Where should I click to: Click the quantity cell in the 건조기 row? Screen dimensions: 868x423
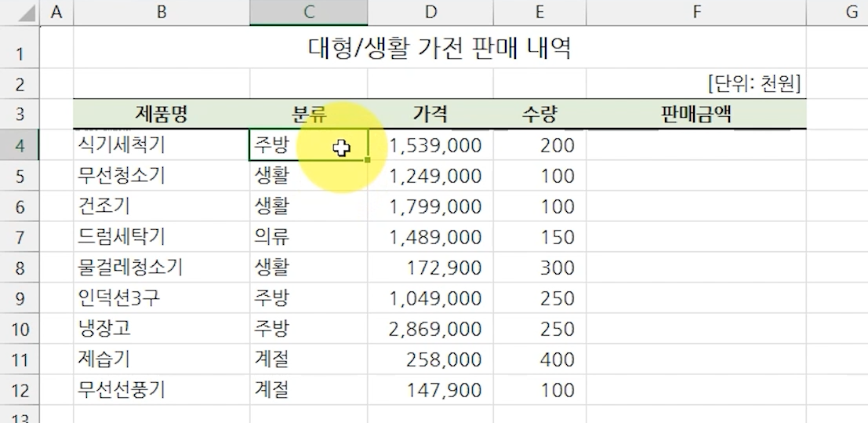539,206
